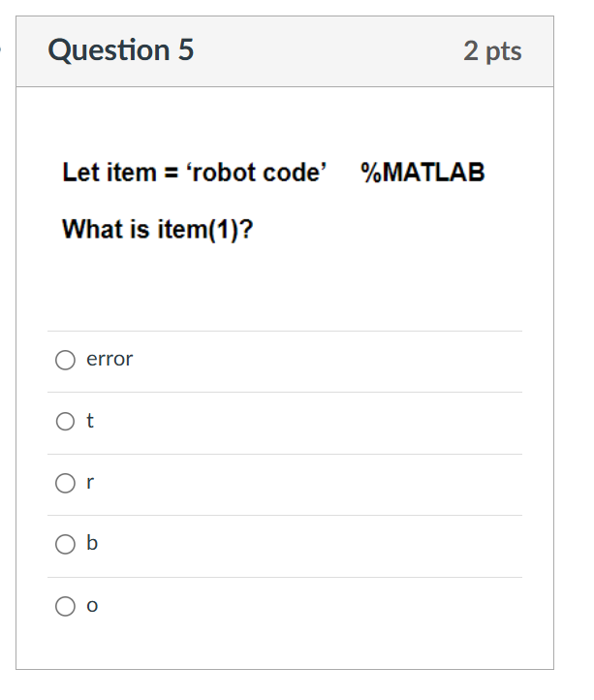Click the "r" answer label text
Viewport: 594px width, 700px height.
click(90, 483)
